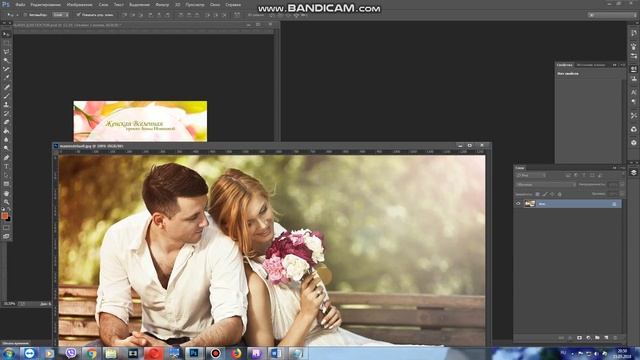Open Layers panel flyout menu
The width and height of the screenshot is (640, 360).
point(622,168)
